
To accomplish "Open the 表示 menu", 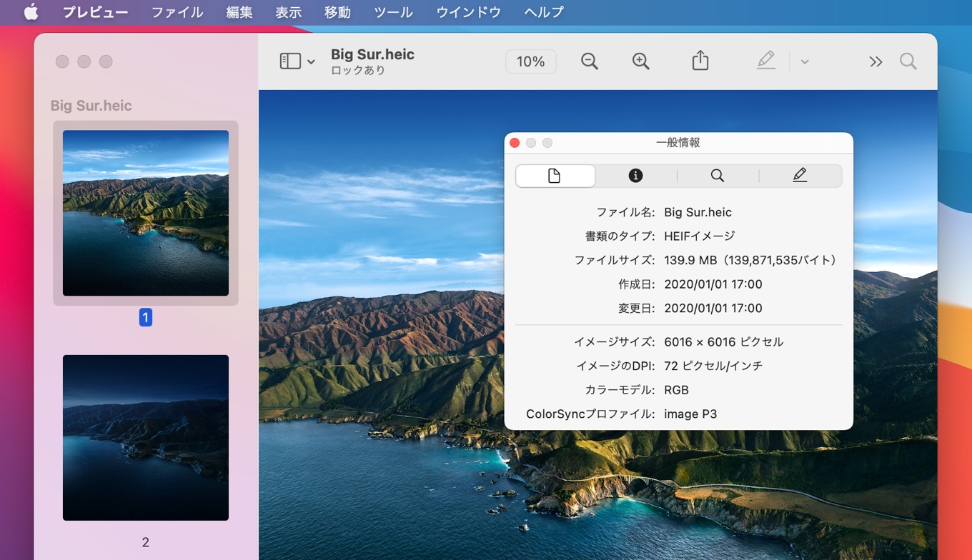I will pyautogui.click(x=289, y=12).
